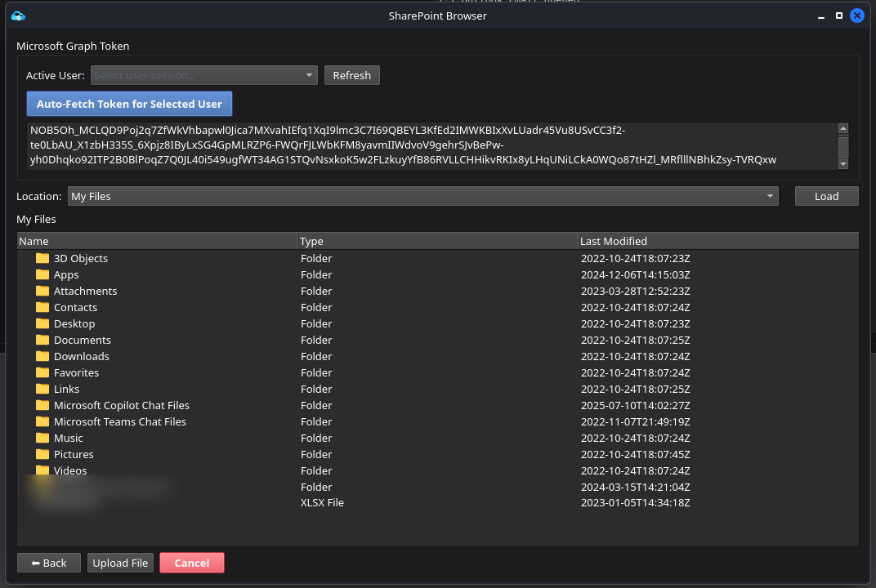Screen dimensions: 876x588
Task: Click inside the Graph token text box
Action: click(x=431, y=145)
